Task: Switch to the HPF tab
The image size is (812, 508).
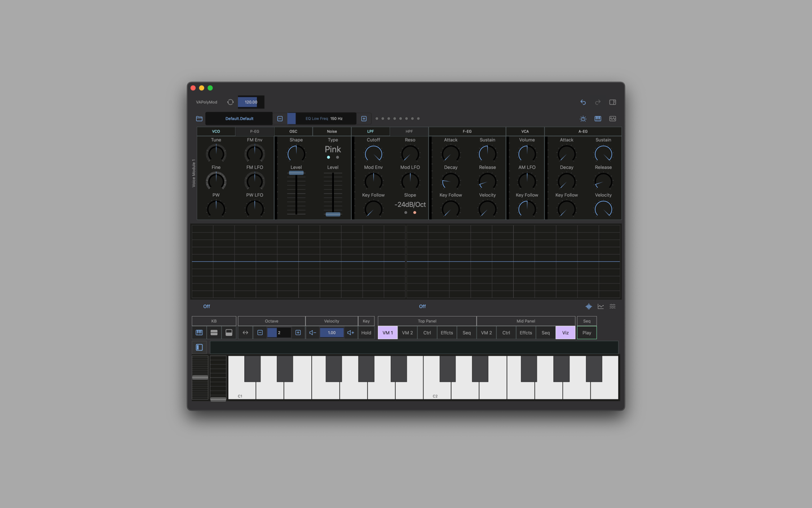Action: click(x=409, y=131)
